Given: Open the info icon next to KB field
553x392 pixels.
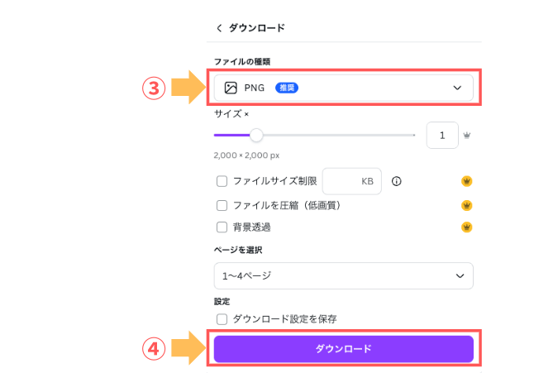Looking at the screenshot, I should [x=397, y=181].
